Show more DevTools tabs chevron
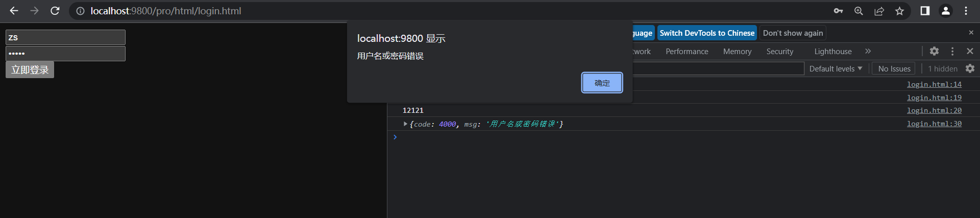Screen dimensions: 980x218 868,51
